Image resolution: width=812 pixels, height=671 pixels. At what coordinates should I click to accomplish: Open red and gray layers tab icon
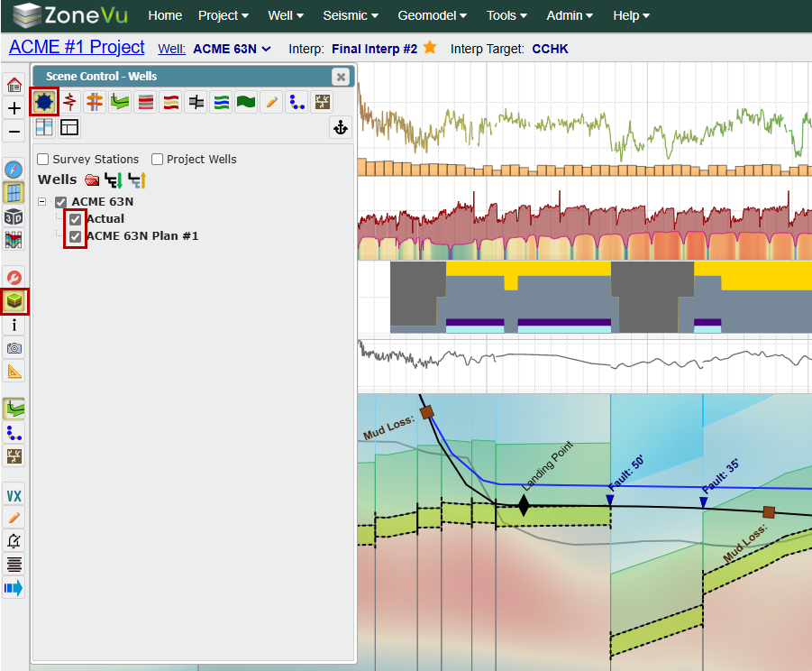click(145, 102)
